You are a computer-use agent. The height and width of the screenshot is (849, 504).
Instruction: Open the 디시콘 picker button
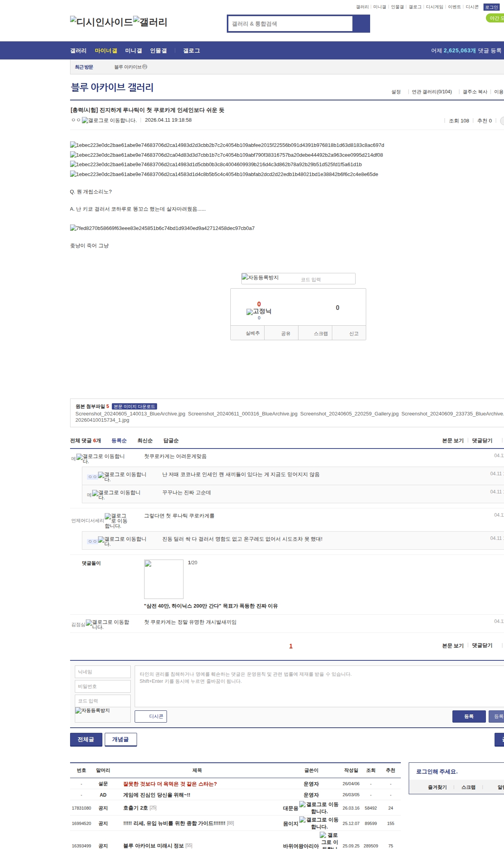(151, 716)
